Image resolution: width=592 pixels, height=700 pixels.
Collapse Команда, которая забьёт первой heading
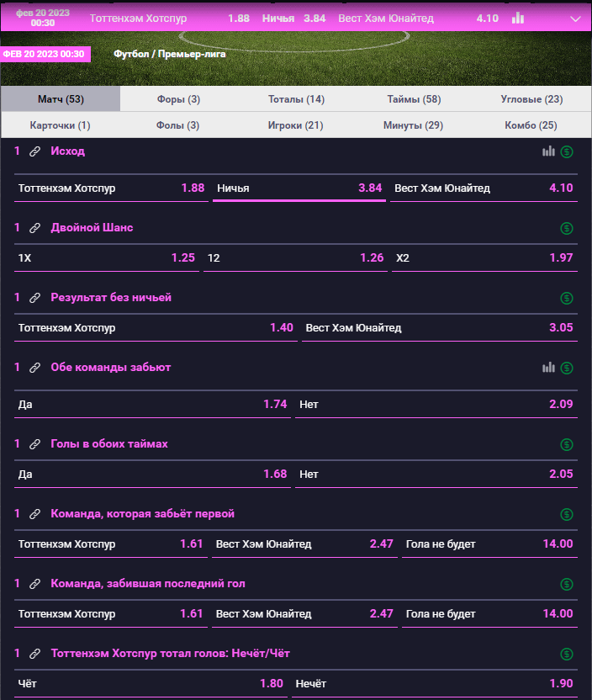pyautogui.click(x=142, y=513)
